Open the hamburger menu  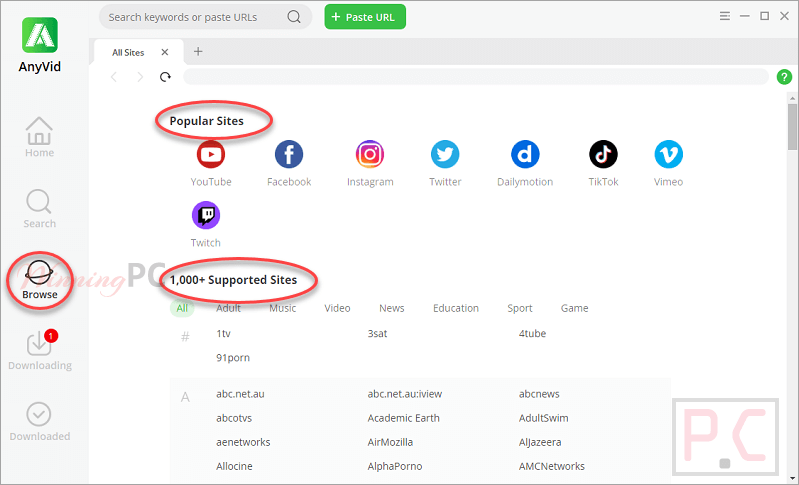pos(725,16)
